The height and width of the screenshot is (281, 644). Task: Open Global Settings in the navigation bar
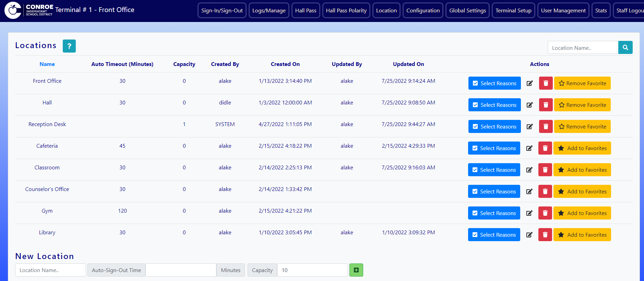(467, 11)
